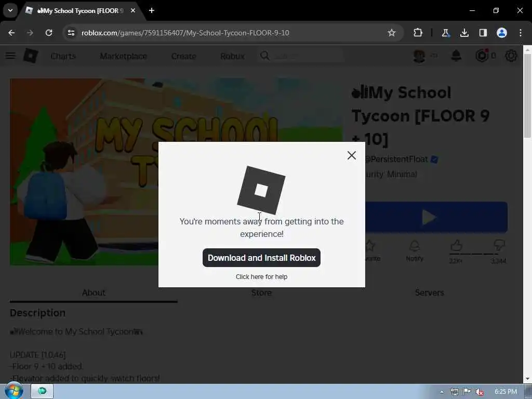Click the Favorite star icon
Screen dimensions: 532x399
(370, 246)
